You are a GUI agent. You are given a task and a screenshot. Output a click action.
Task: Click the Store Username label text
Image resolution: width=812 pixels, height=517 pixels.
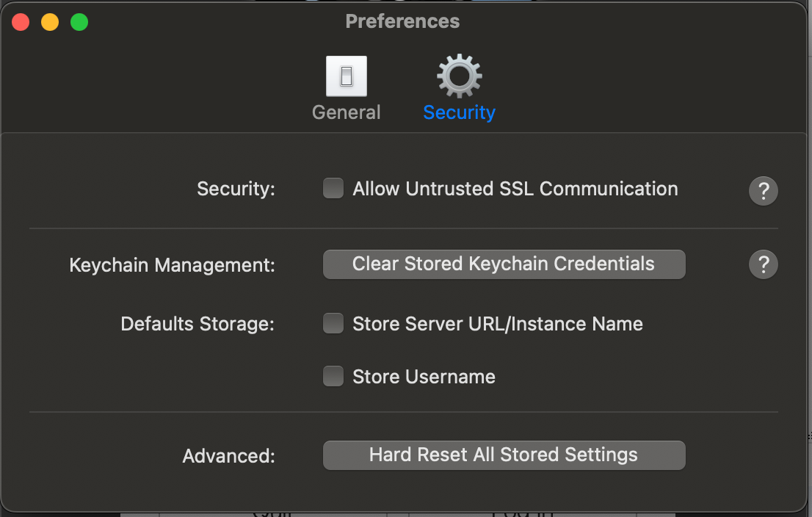point(424,377)
